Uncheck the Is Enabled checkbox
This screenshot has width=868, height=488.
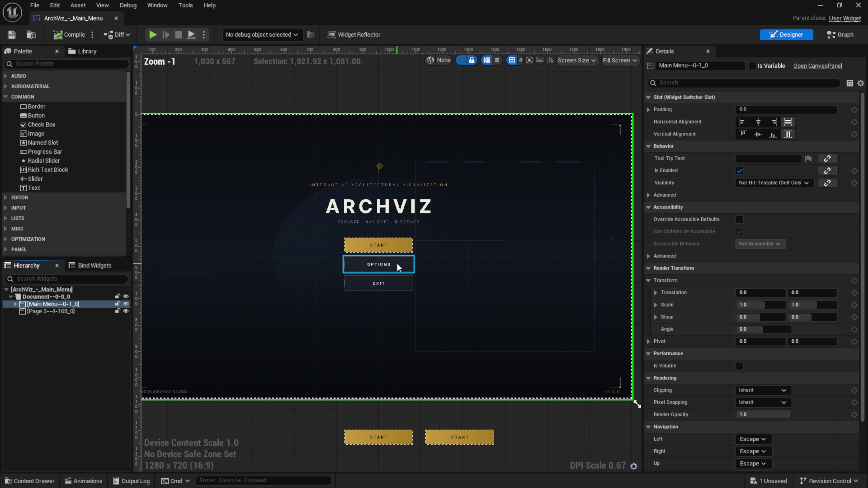pyautogui.click(x=740, y=171)
